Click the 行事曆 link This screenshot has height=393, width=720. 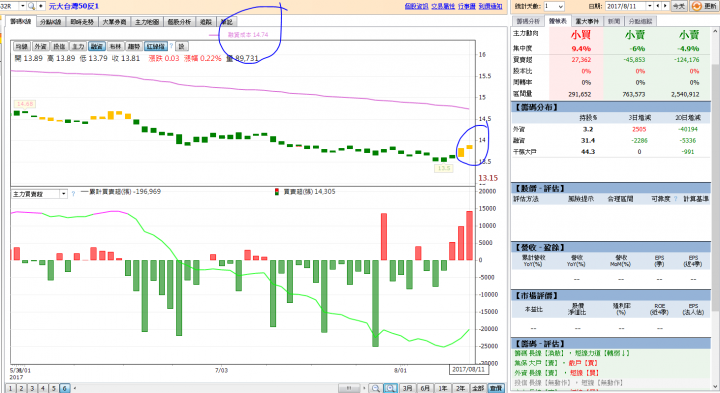(467, 6)
